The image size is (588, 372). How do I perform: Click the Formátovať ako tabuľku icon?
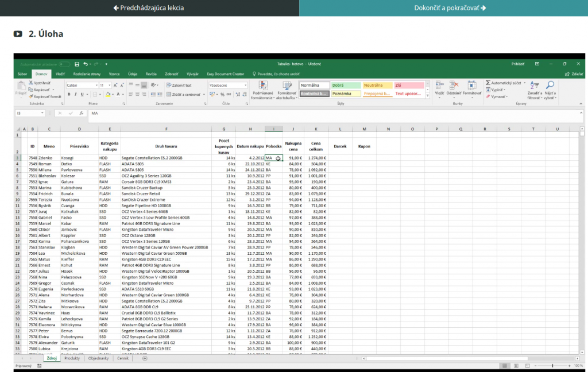click(x=287, y=86)
